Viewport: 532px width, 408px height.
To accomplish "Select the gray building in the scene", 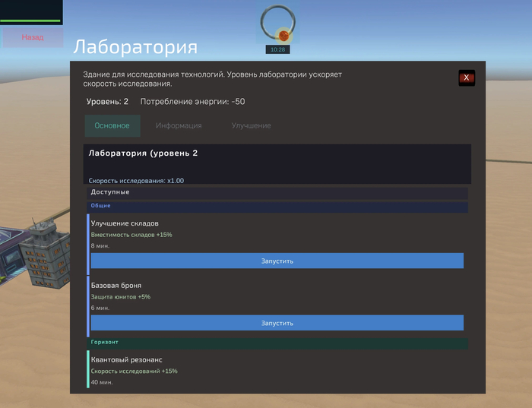I will point(46,255).
